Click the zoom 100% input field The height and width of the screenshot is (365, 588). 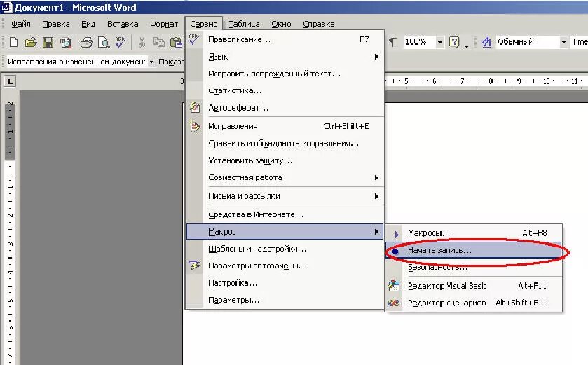coord(419,42)
